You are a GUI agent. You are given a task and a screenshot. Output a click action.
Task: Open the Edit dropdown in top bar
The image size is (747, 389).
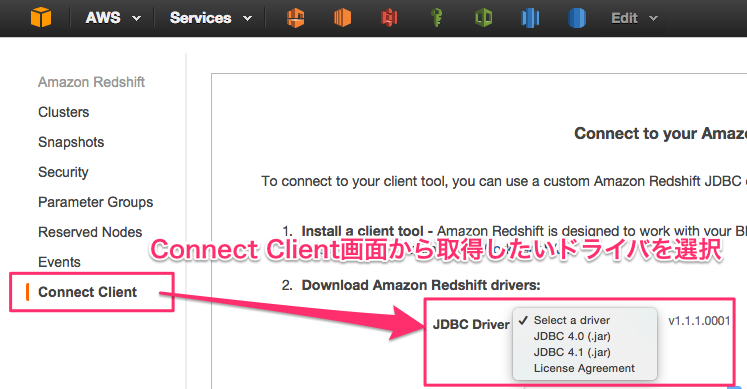point(634,18)
